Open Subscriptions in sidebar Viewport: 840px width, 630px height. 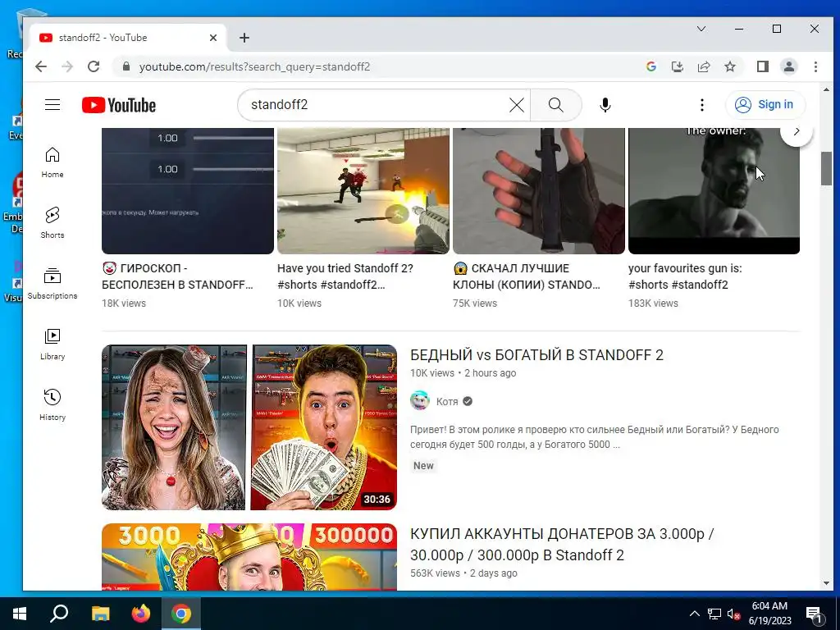tap(52, 283)
